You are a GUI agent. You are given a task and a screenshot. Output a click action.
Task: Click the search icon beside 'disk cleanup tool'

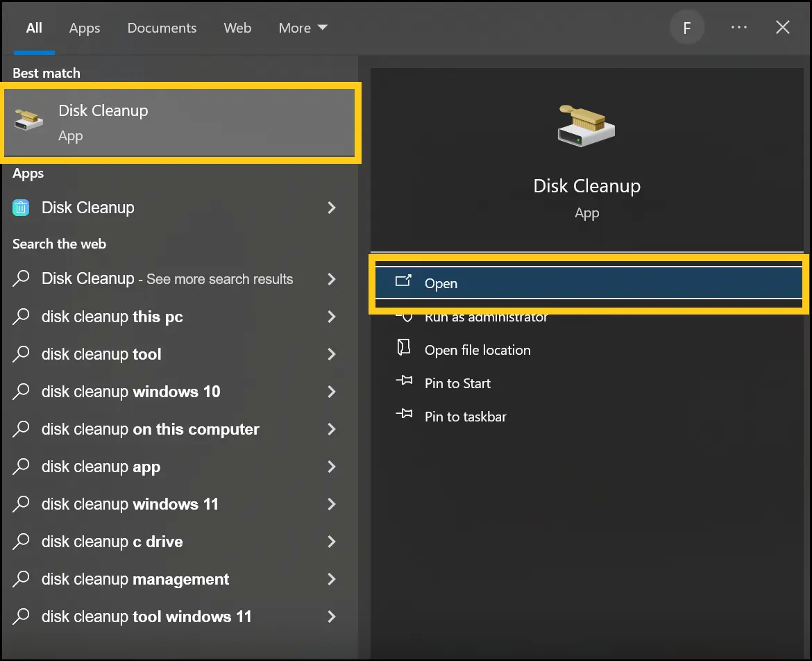point(21,353)
